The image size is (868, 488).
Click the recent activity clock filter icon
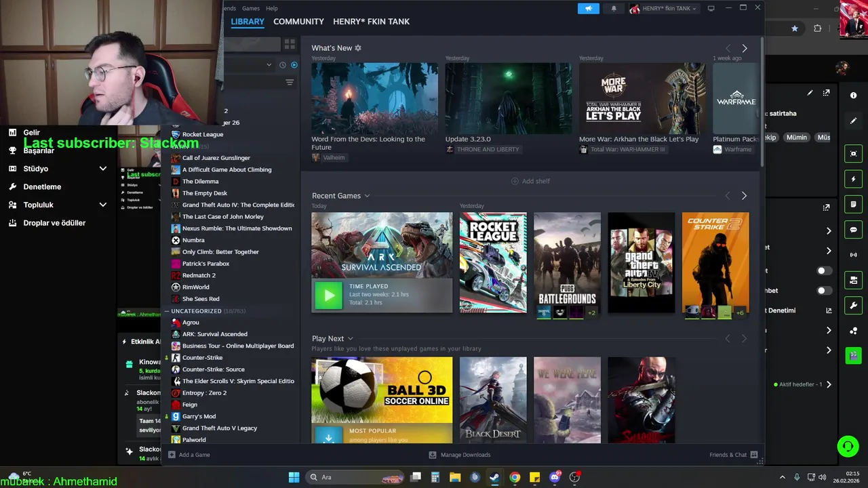[x=283, y=65]
